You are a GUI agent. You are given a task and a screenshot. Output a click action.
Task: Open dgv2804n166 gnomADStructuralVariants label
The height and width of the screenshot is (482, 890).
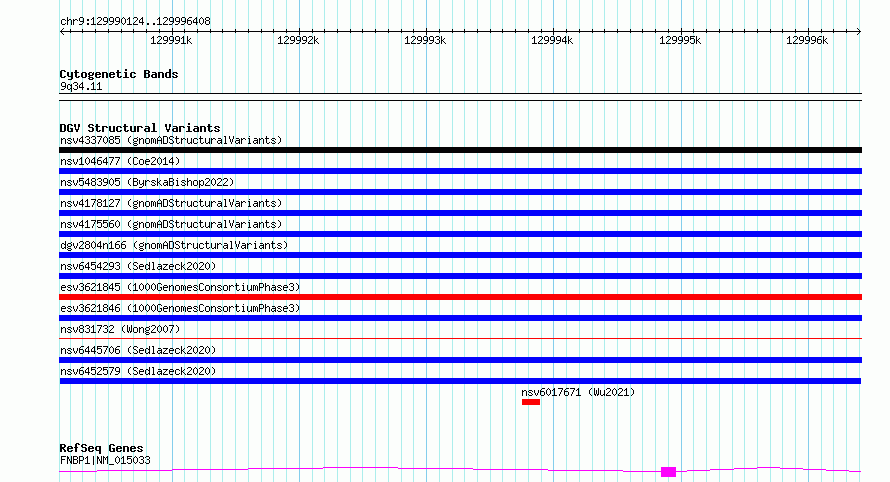click(174, 245)
